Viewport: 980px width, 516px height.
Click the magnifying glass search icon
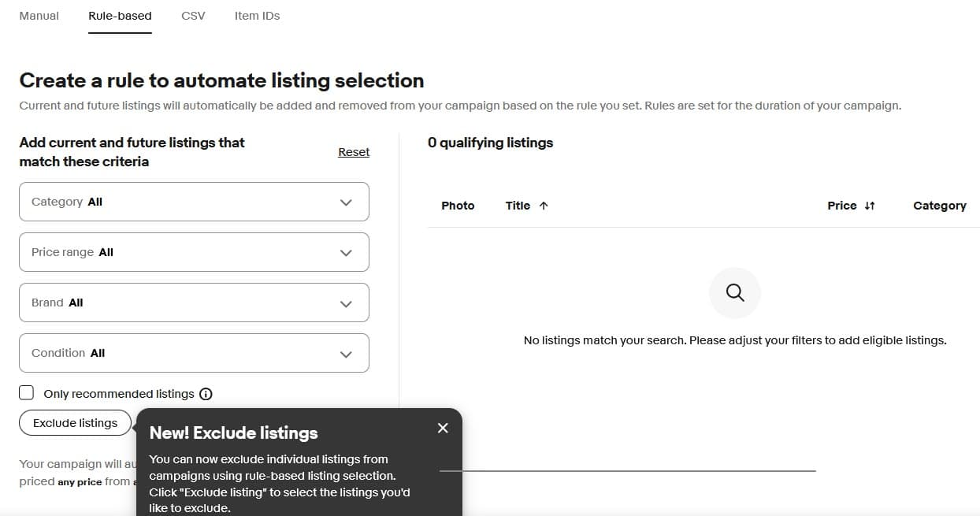735,293
